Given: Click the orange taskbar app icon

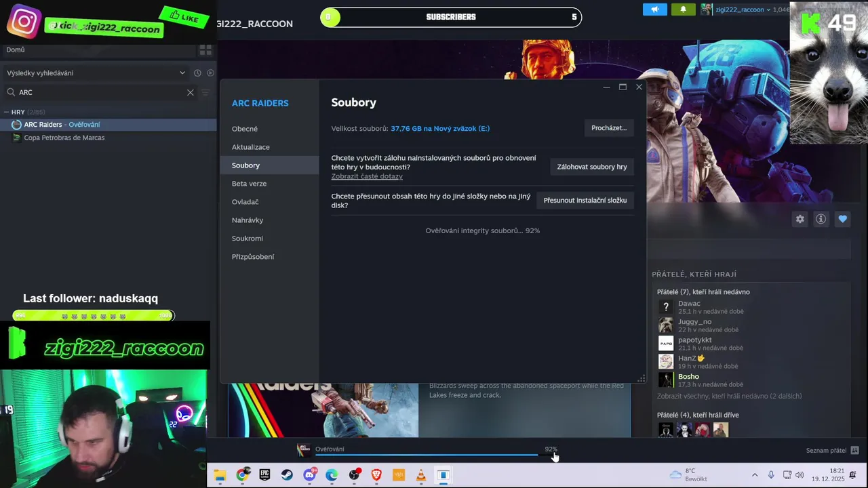Looking at the screenshot, I should (x=399, y=475).
